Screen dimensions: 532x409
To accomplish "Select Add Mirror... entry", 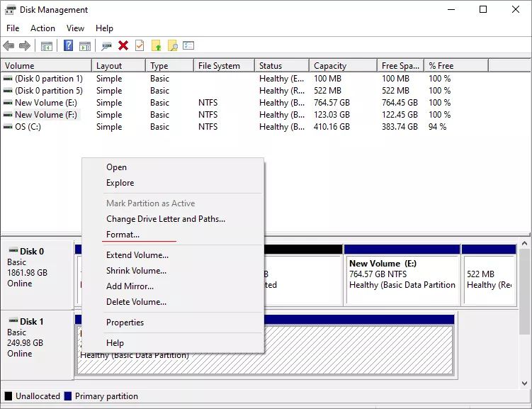I will click(x=173, y=286).
